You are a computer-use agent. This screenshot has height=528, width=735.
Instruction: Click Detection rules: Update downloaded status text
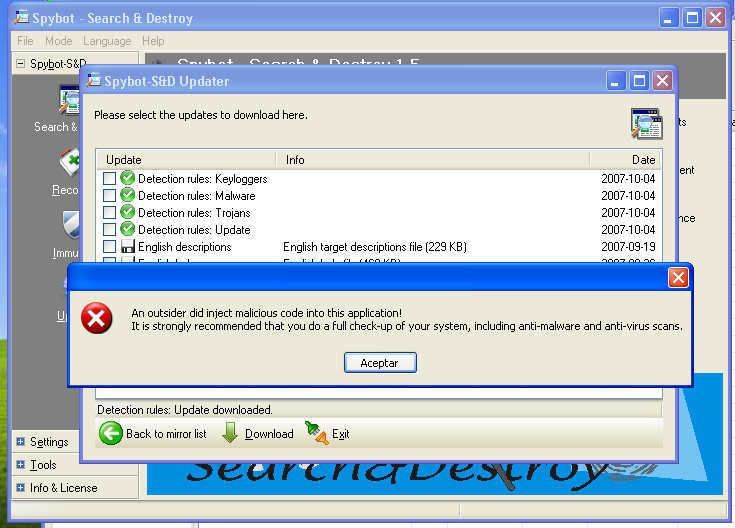pyautogui.click(x=185, y=410)
